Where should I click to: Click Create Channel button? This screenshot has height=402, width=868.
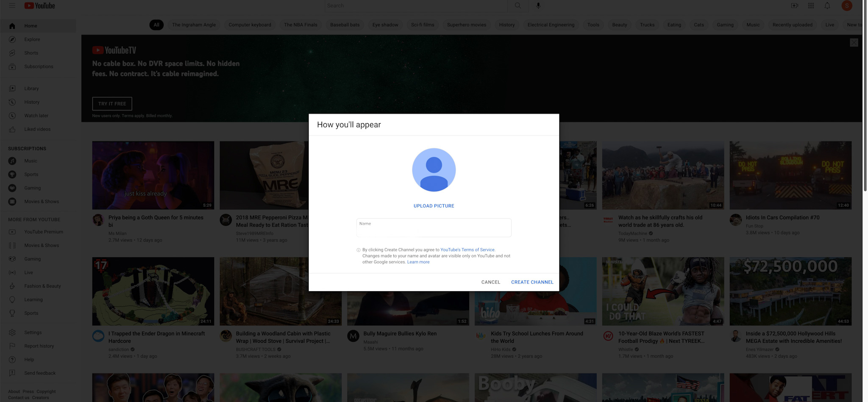(x=532, y=282)
